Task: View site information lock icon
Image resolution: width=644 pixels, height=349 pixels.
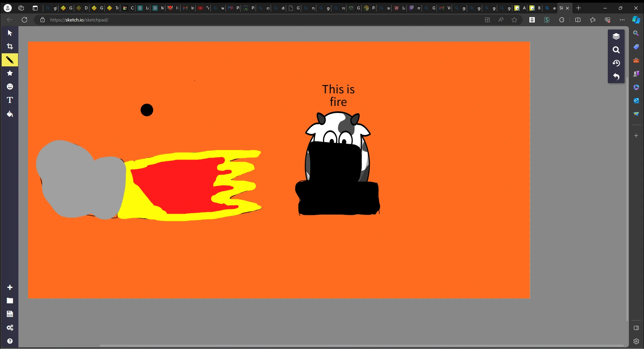Action: pos(42,20)
